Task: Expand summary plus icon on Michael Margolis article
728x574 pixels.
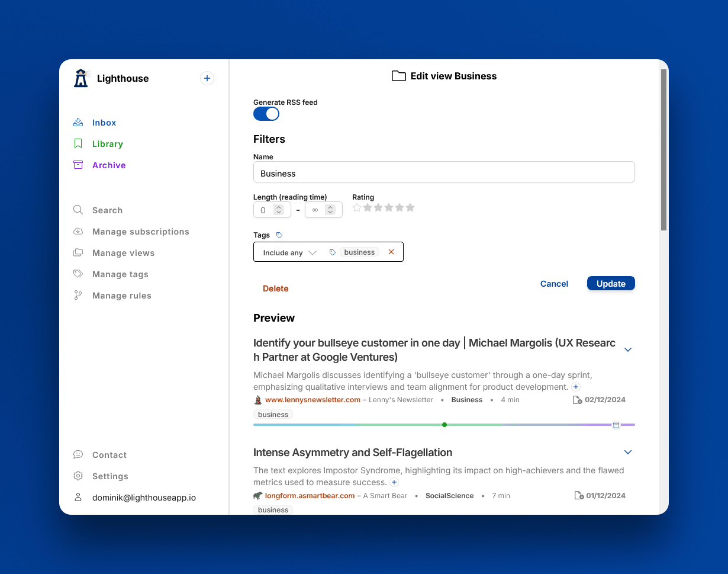Action: (576, 387)
